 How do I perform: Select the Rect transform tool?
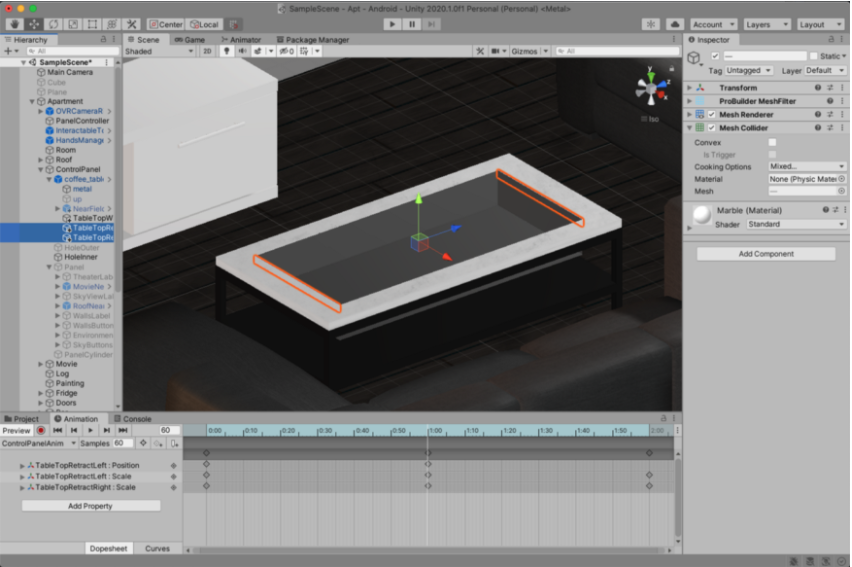(x=92, y=24)
